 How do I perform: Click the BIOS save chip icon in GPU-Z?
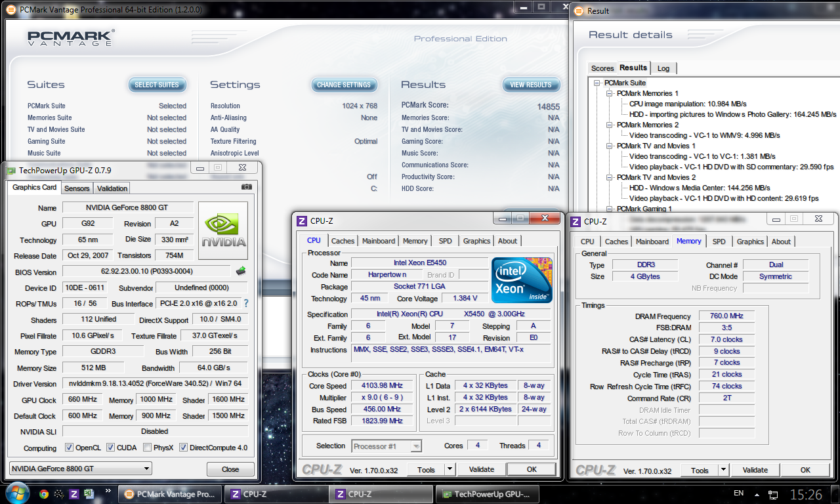pos(241,270)
